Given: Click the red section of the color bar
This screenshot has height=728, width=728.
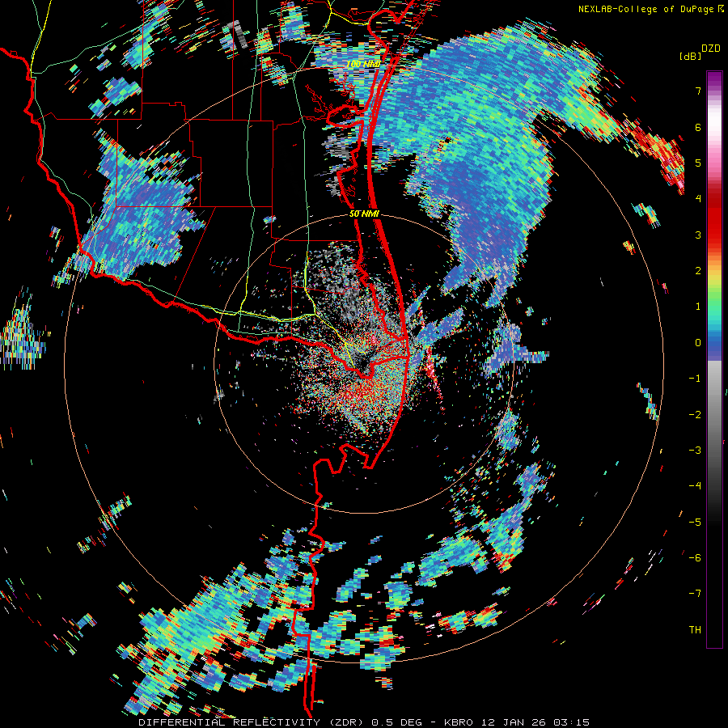Looking at the screenshot, I should click(714, 218).
